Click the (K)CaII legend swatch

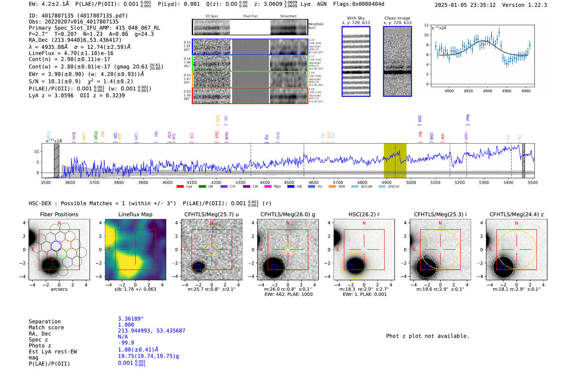[x=355, y=187]
